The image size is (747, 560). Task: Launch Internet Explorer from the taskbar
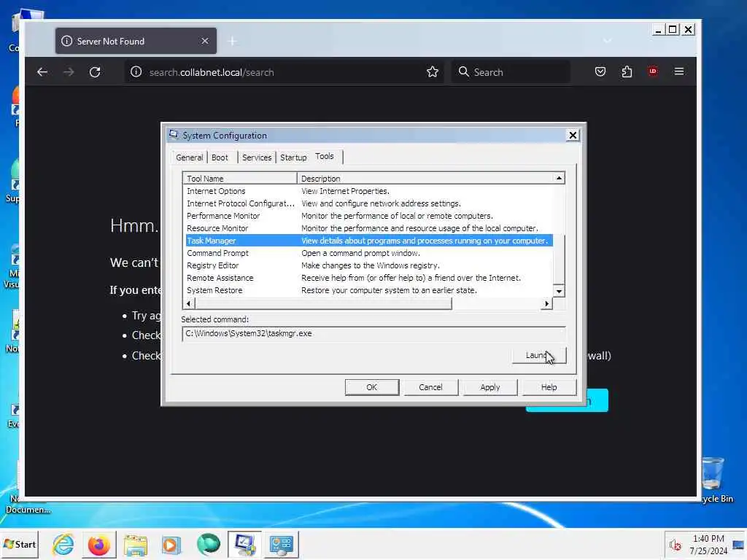63,544
